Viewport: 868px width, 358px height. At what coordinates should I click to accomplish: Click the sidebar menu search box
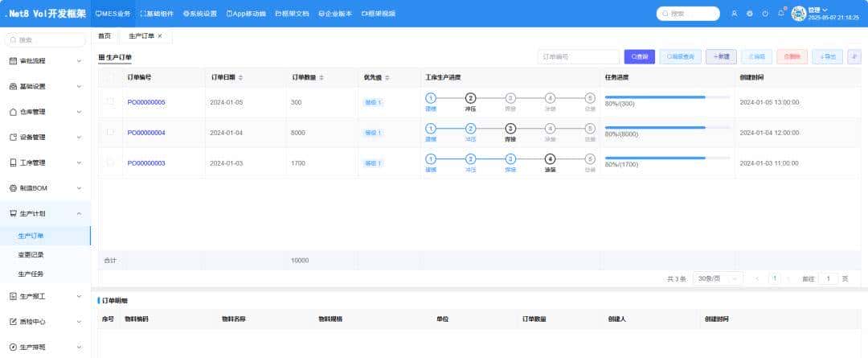(45, 40)
